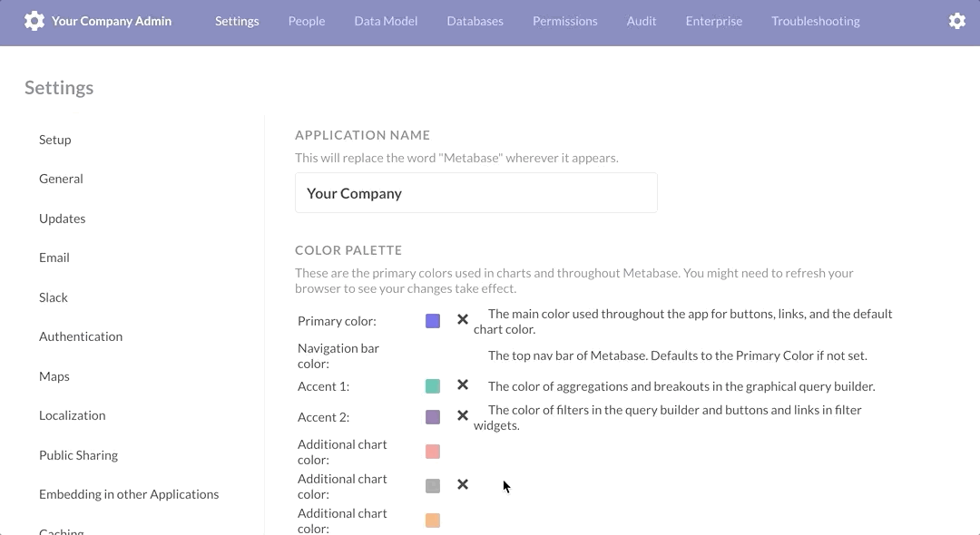Open the Databases tab
The image size is (980, 535).
point(475,21)
